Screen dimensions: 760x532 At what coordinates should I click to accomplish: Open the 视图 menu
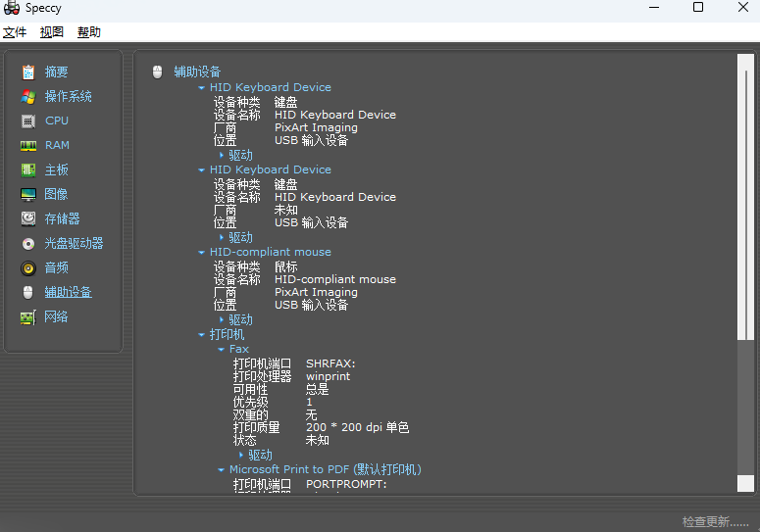[x=52, y=32]
